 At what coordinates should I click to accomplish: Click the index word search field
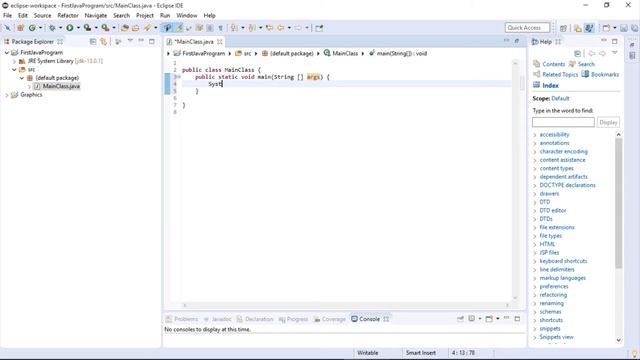(x=563, y=122)
